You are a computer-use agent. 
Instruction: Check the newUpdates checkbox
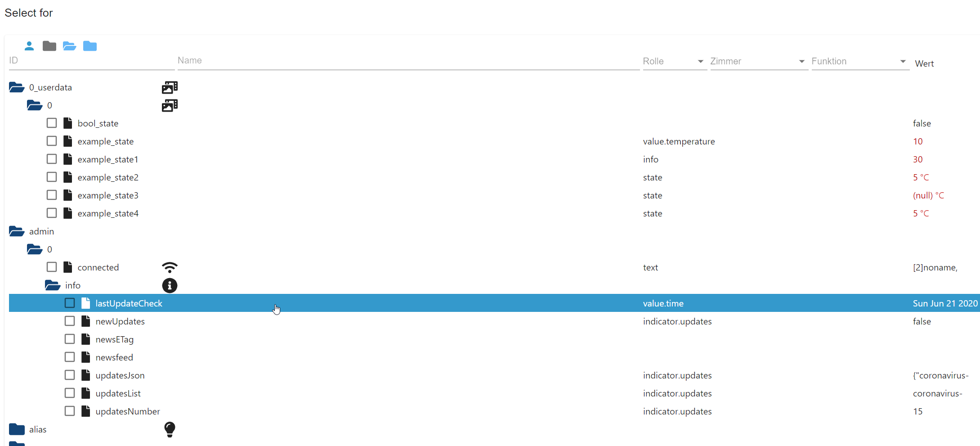(70, 321)
